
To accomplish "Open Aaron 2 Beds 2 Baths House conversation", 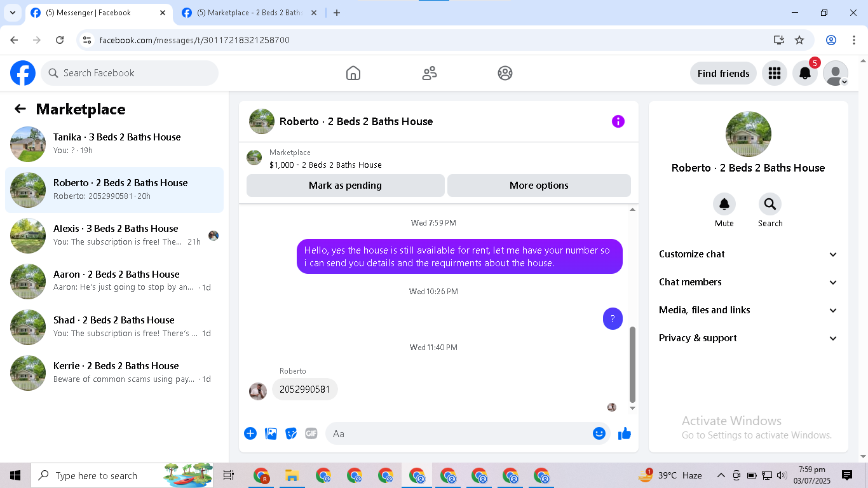I will 114,281.
